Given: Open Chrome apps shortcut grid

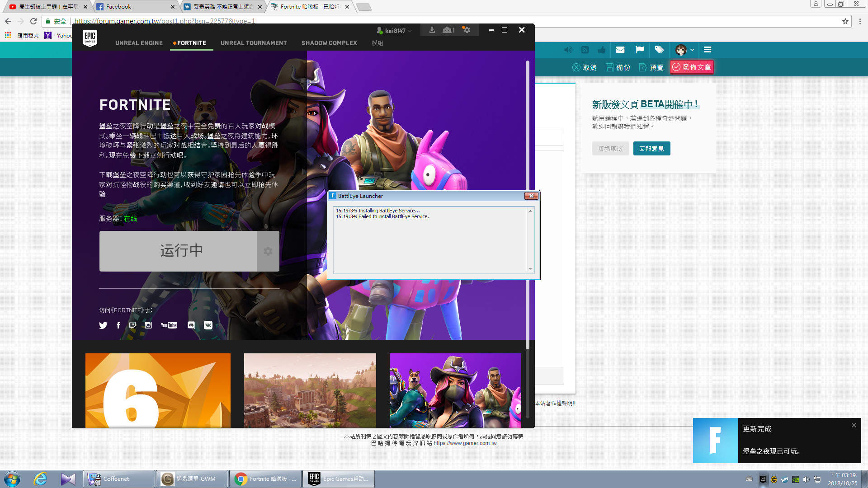Looking at the screenshot, I should [8, 35].
